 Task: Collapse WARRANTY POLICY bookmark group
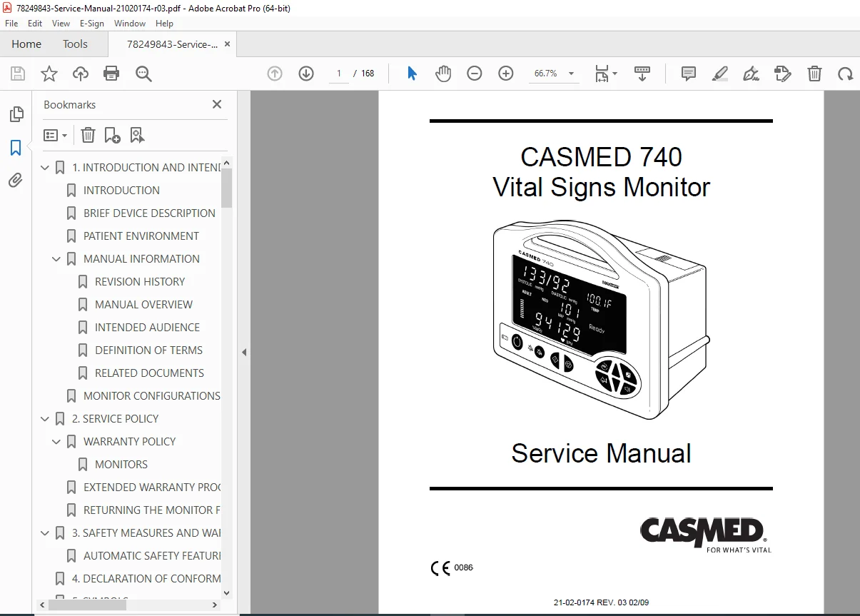[56, 442]
